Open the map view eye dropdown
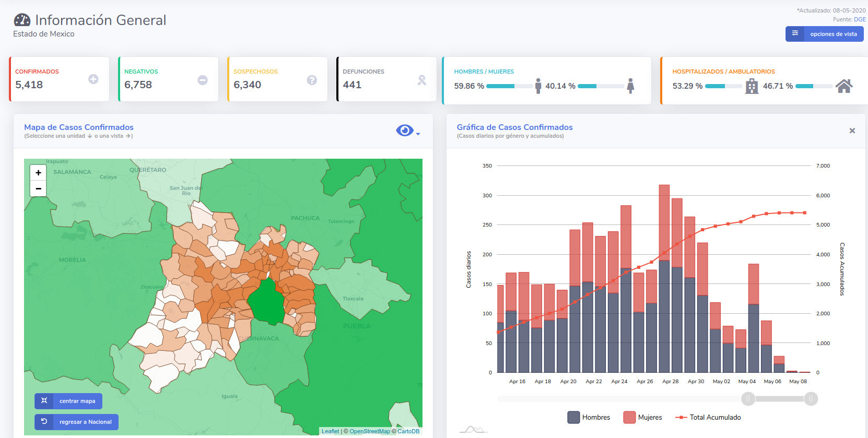868x438 pixels. tap(407, 131)
